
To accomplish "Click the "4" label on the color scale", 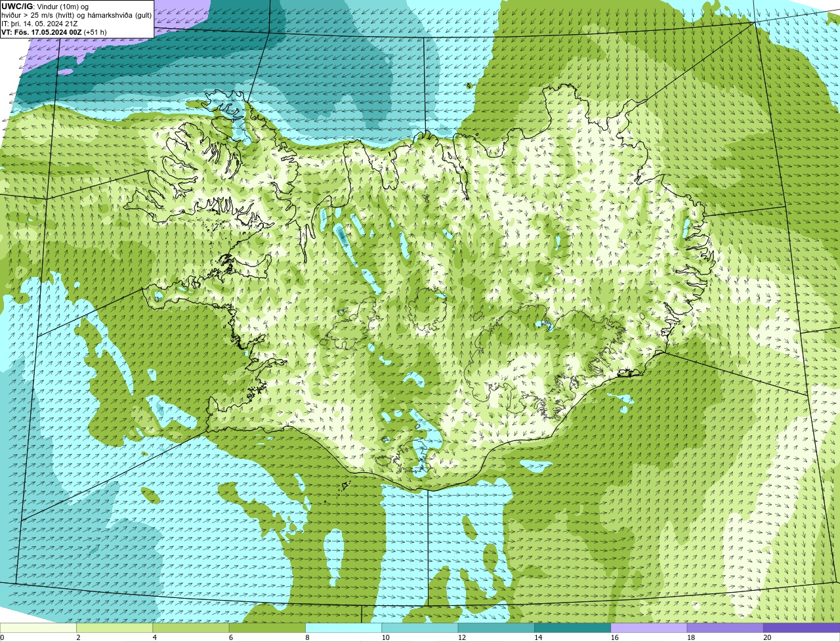I will coord(155,637).
